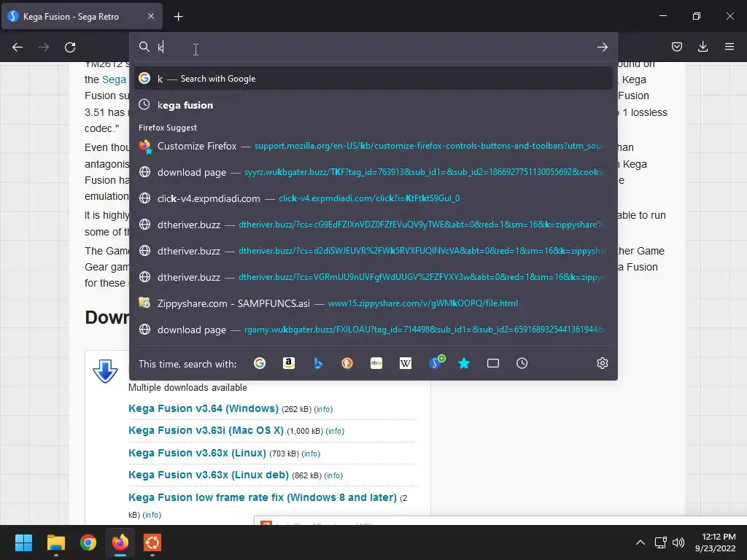Follow the Sega link in the article
747x560 pixels.
(x=115, y=79)
